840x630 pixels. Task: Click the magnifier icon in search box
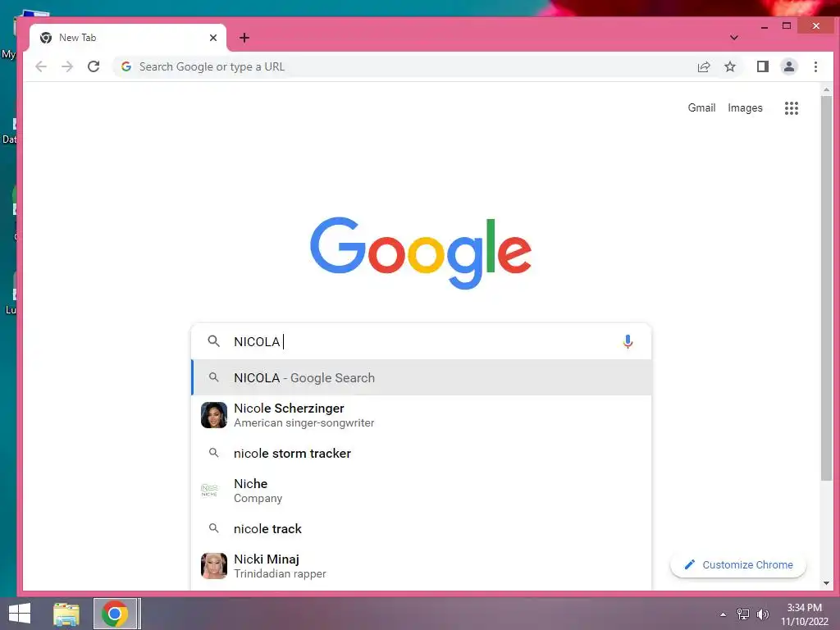tap(214, 341)
